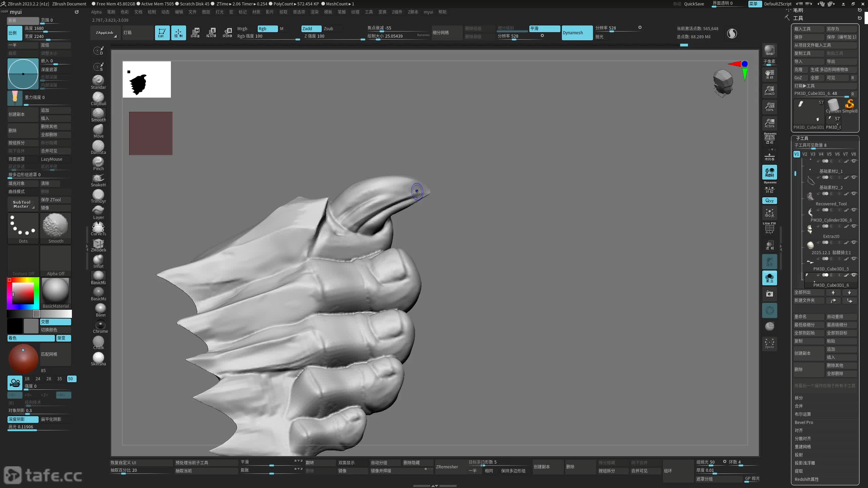Toggle Zsub sculpt mode
The width and height of the screenshot is (868, 488).
(328, 28)
